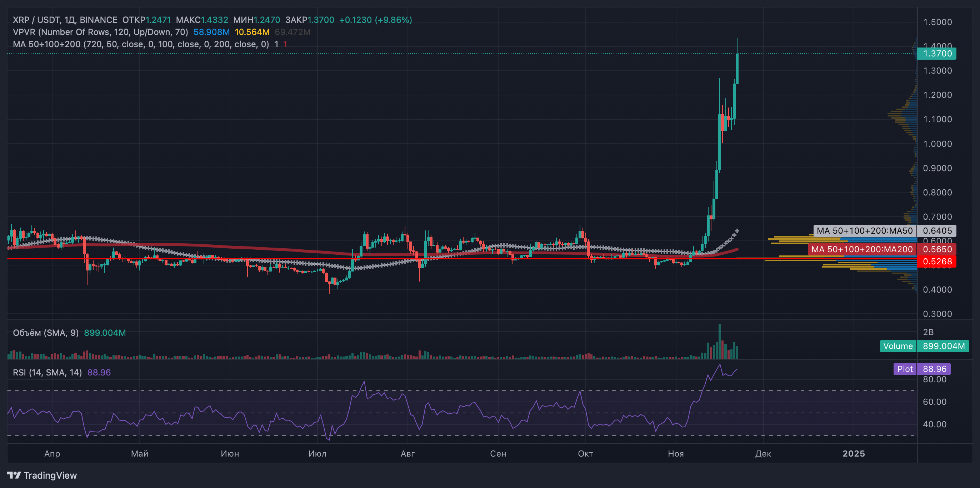
Task: Click the purple Plot label
Action: 905,369
